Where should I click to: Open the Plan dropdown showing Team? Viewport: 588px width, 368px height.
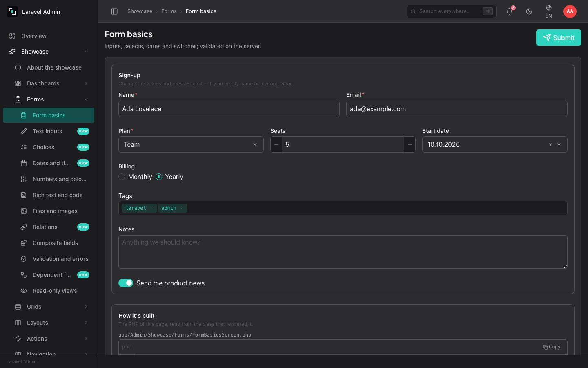pyautogui.click(x=191, y=144)
